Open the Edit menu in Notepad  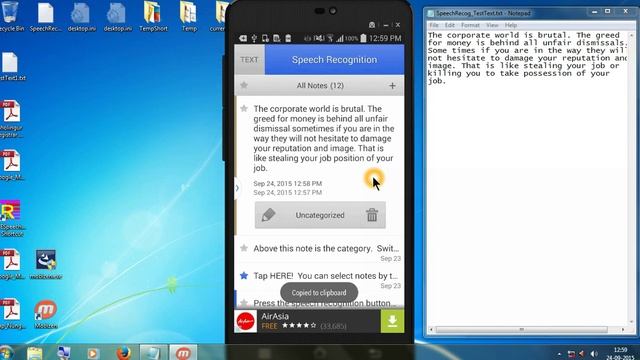(x=450, y=25)
